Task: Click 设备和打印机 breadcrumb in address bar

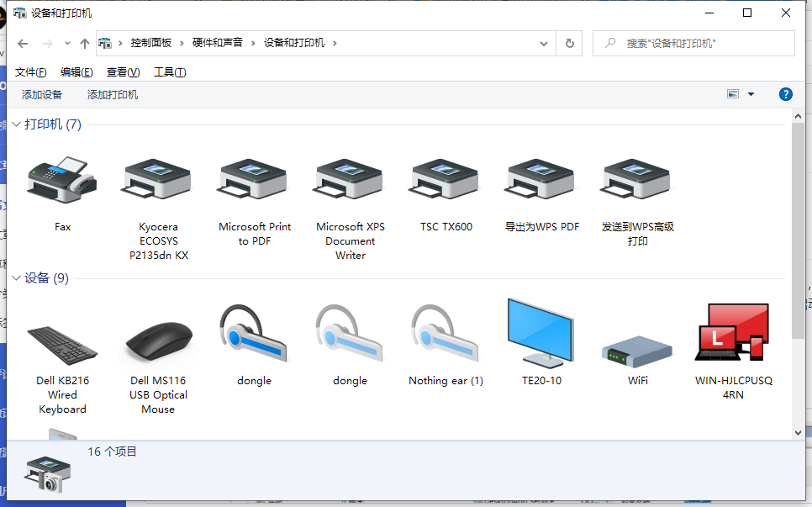Action: point(294,43)
